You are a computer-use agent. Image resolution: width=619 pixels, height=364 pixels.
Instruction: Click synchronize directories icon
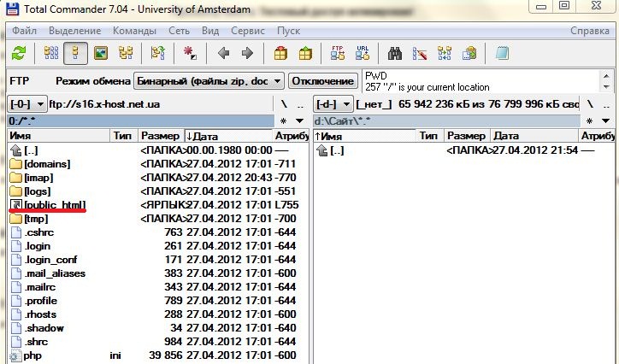[445, 53]
